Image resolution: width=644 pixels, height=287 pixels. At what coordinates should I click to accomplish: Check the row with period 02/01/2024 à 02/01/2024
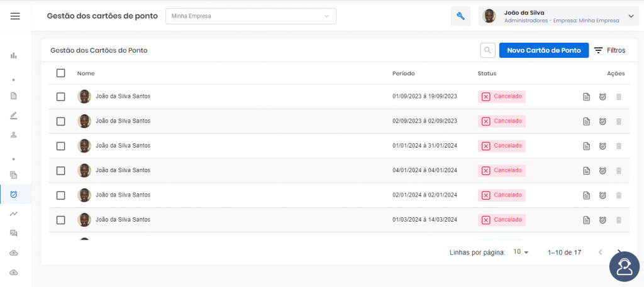[x=61, y=195]
